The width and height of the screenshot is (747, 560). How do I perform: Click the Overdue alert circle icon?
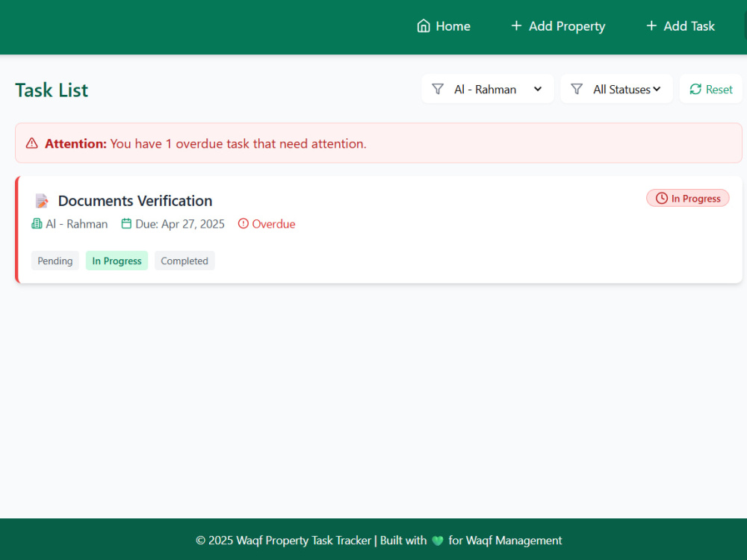tap(244, 223)
